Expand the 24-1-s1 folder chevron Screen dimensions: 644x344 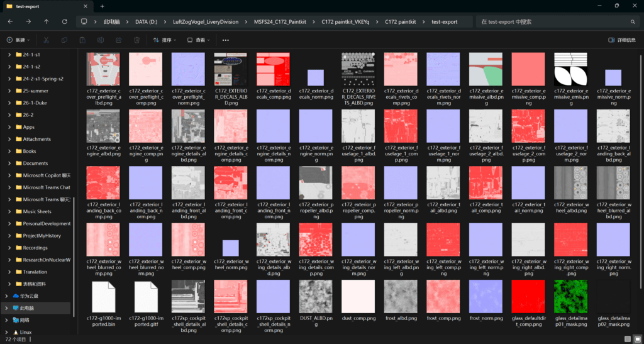(9, 55)
